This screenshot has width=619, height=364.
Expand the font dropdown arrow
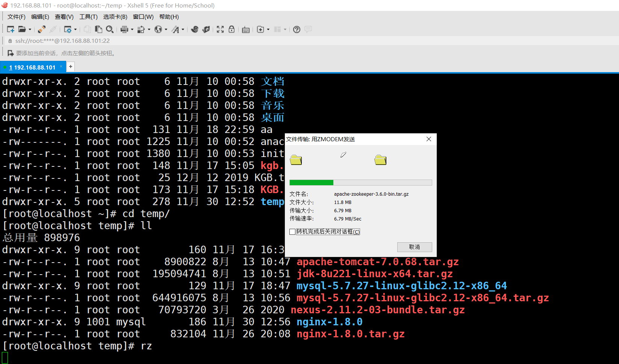183,29
